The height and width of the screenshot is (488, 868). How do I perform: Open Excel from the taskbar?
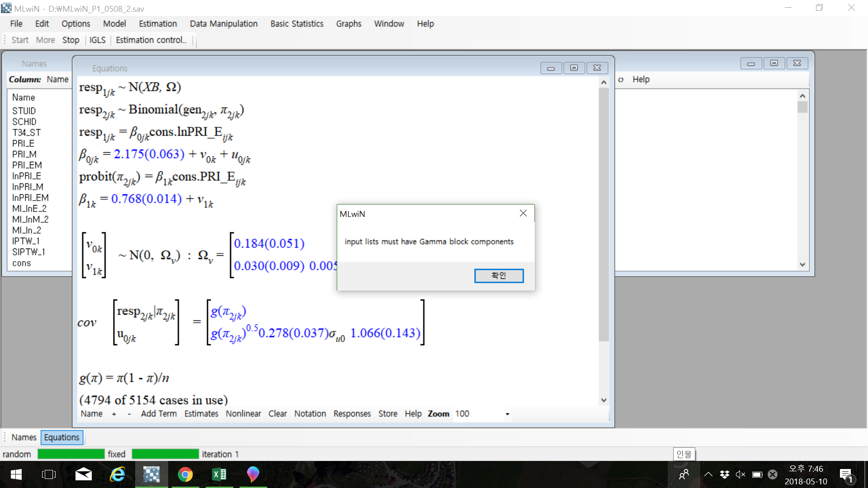(x=219, y=474)
